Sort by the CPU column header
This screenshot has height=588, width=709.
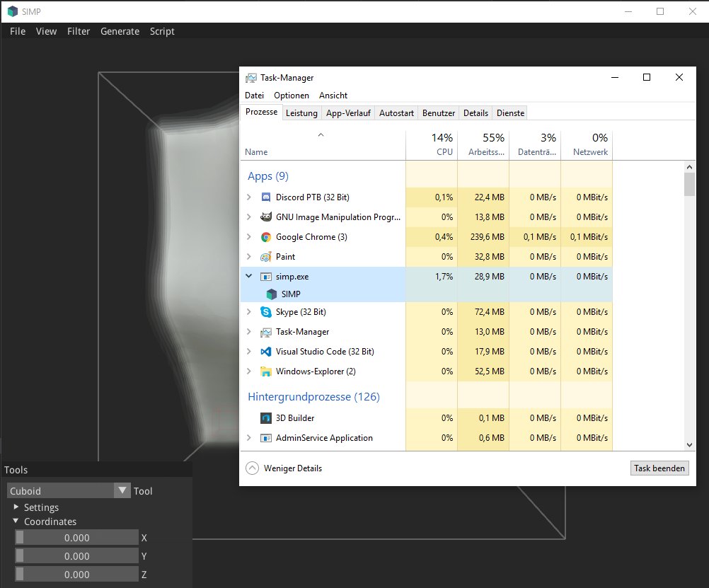tap(432, 145)
